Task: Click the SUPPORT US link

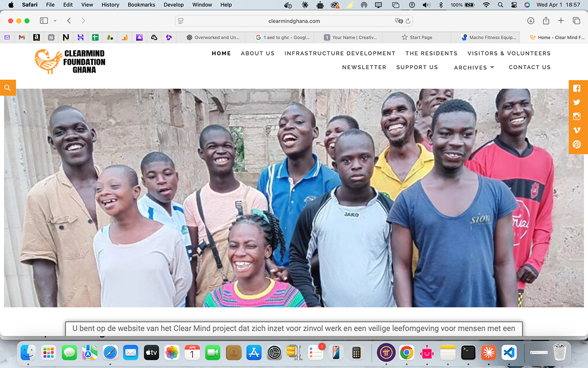Action: coord(417,67)
